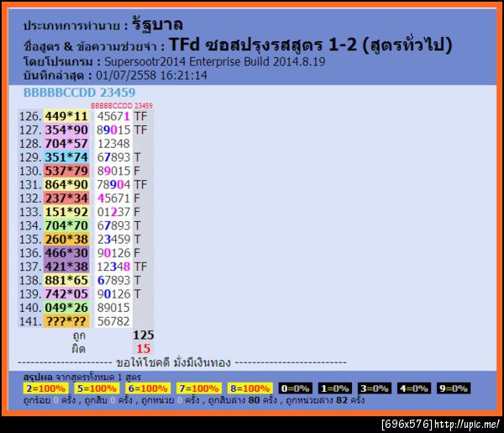This screenshot has height=433, width=504.
Task: Click the TF marker in row 126
Action: click(140, 116)
